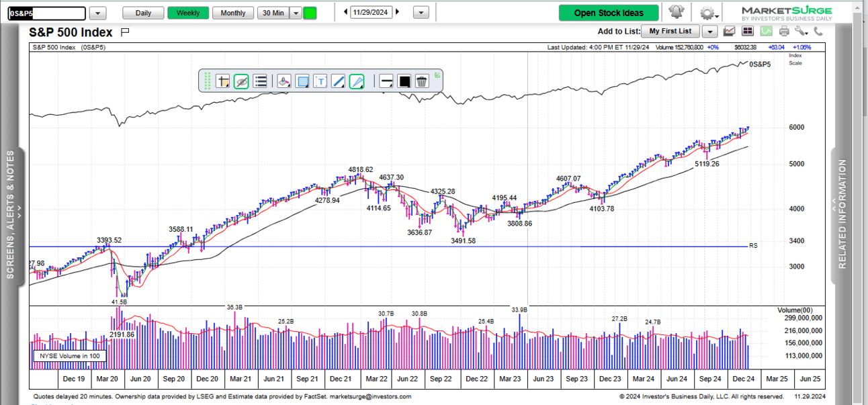
Task: Expand Related Information side panel
Action: (x=842, y=214)
